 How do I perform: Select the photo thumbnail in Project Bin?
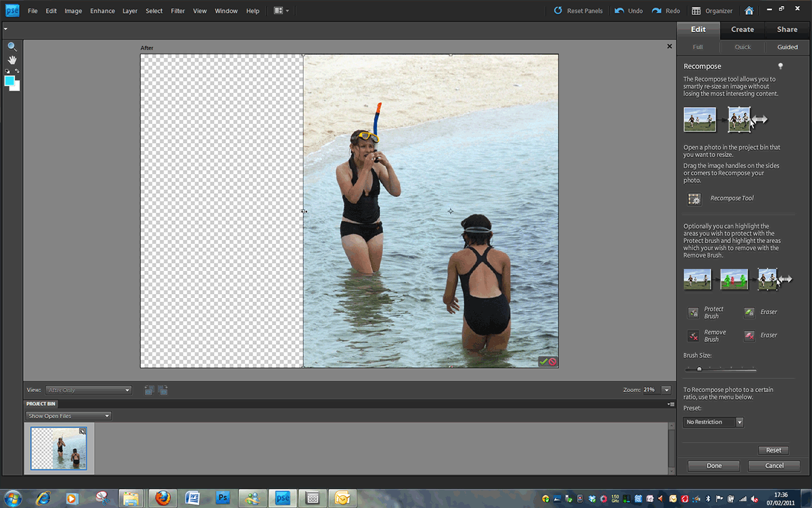60,448
